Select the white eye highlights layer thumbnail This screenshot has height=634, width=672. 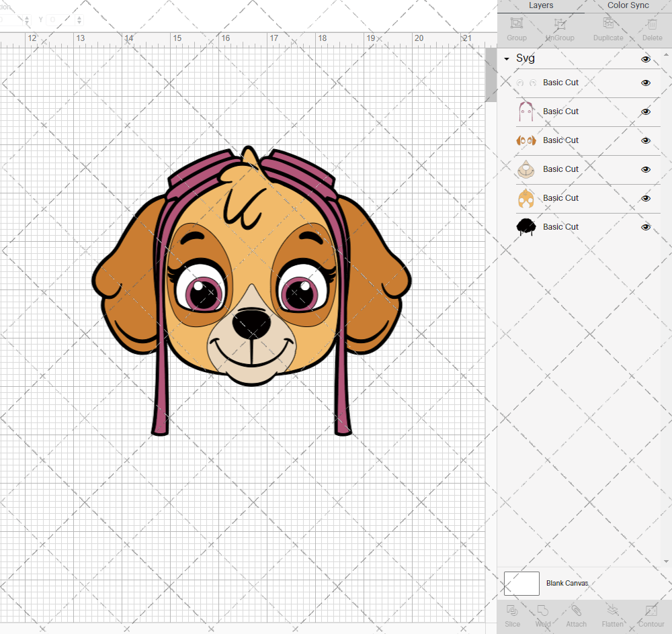tap(526, 83)
